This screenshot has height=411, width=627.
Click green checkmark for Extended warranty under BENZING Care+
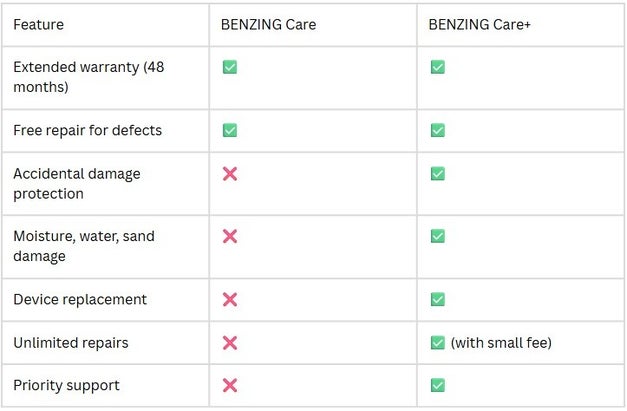pyautogui.click(x=438, y=67)
